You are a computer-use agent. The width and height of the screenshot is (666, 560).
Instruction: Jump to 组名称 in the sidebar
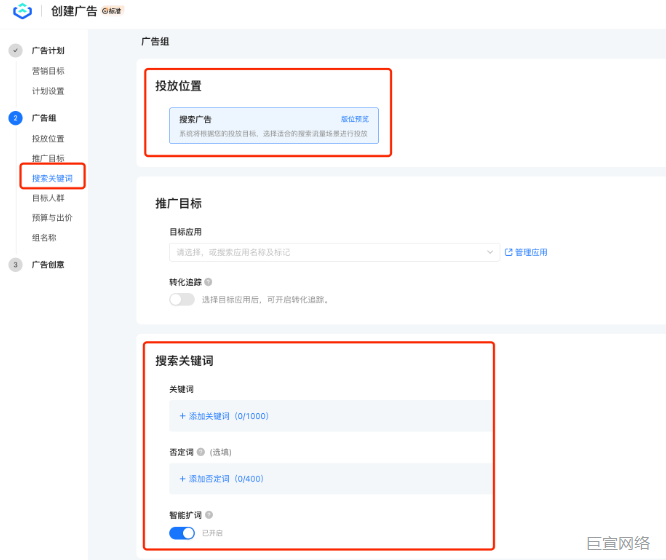44,238
